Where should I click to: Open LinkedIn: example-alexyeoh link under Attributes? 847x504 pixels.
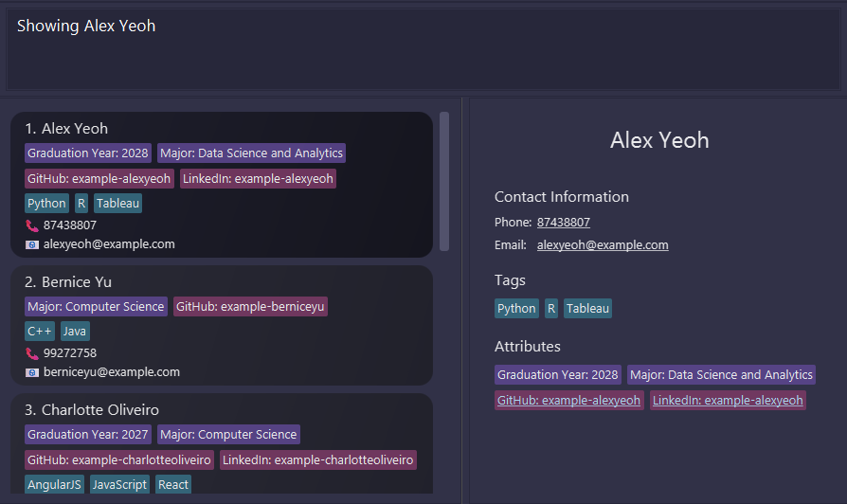728,401
